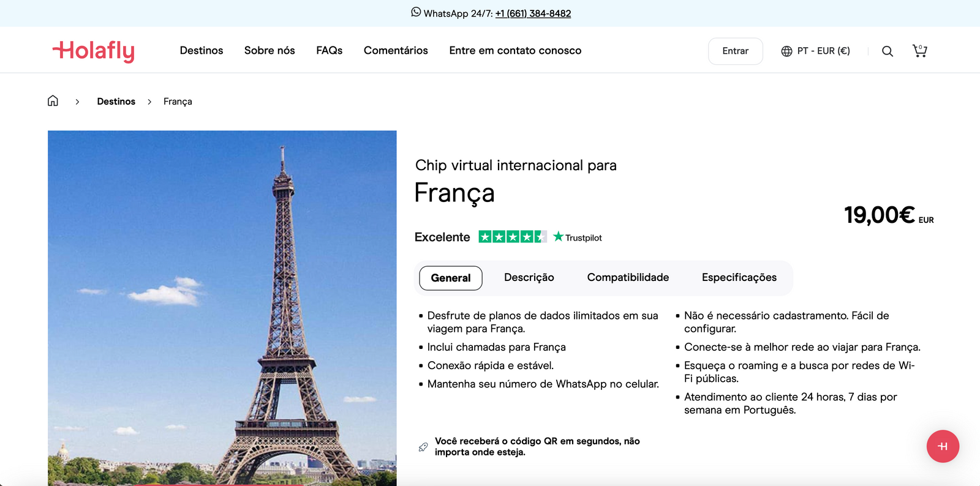
Task: Switch to the Descrição tab
Action: 529,278
